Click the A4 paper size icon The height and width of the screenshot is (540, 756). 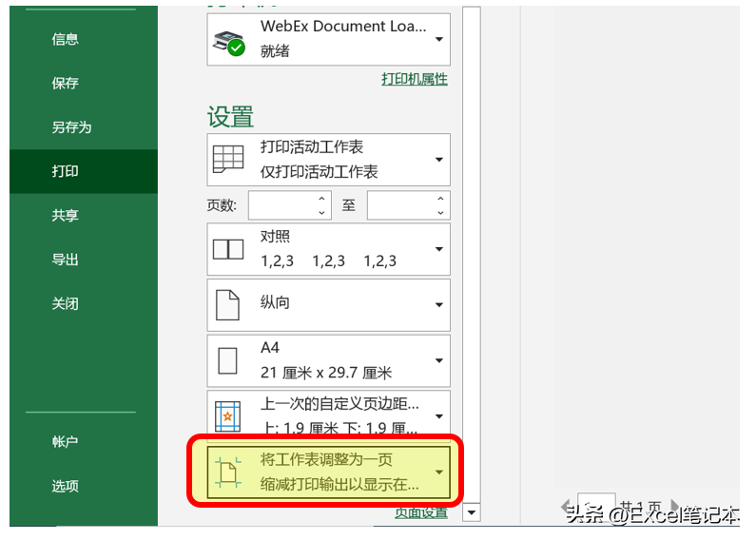click(227, 361)
